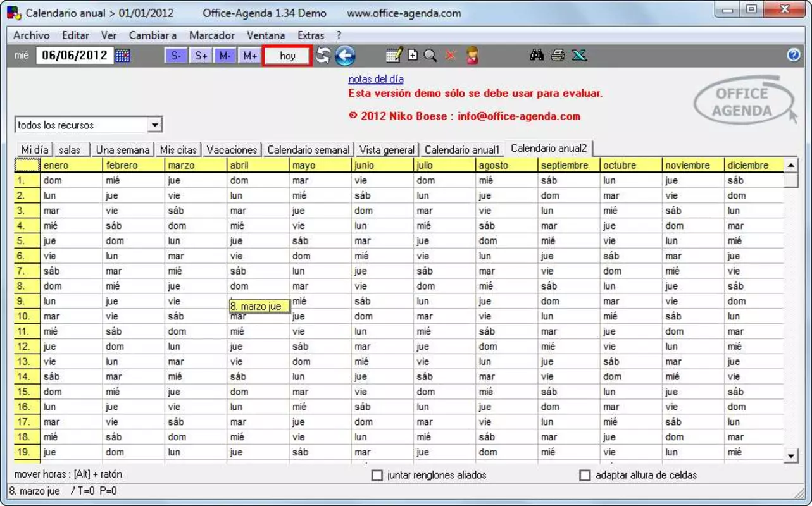
Task: Switch to the Vacaciones tab
Action: 232,150
